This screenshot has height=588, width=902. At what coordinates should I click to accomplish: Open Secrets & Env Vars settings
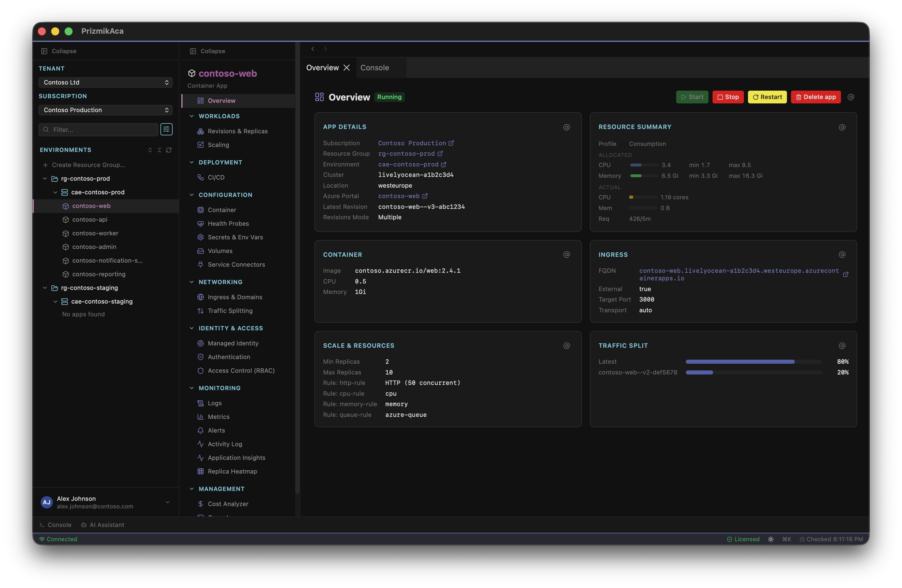[235, 237]
